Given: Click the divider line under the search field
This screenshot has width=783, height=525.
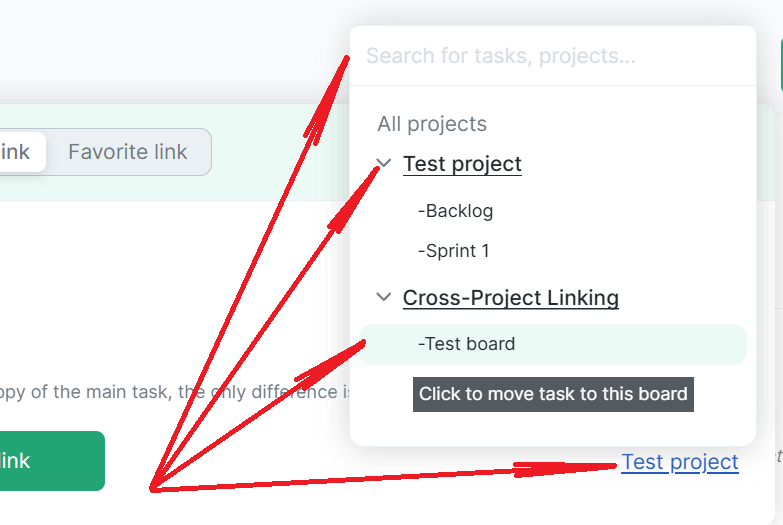Looking at the screenshot, I should [x=552, y=85].
